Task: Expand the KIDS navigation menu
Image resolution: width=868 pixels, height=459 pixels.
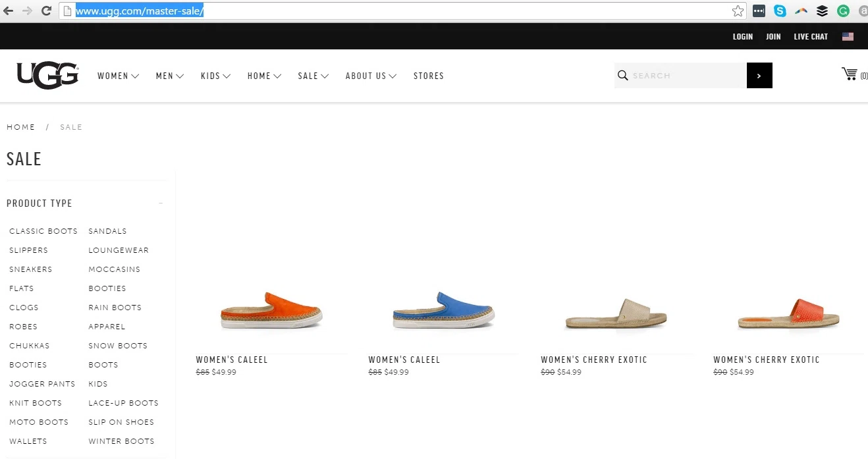Action: click(x=215, y=76)
